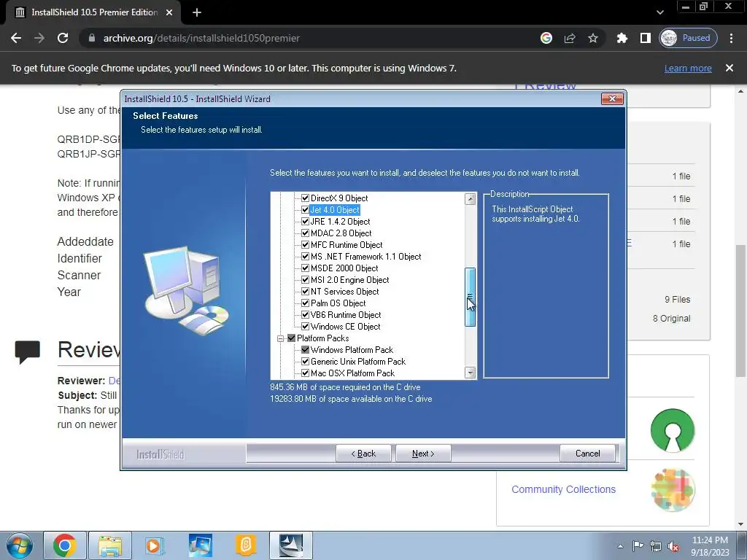Open Windows Explorer from taskbar

click(x=110, y=545)
